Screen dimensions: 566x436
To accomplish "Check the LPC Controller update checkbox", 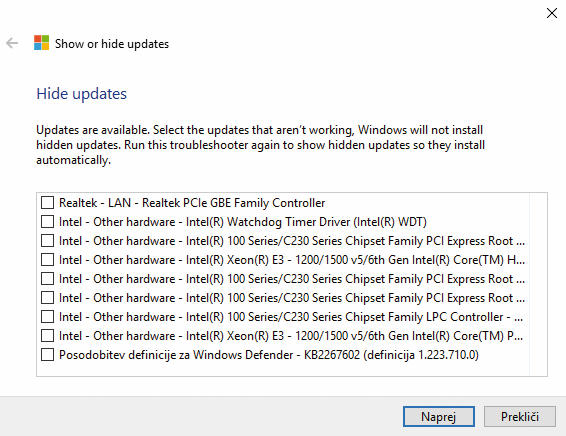I will [x=47, y=317].
